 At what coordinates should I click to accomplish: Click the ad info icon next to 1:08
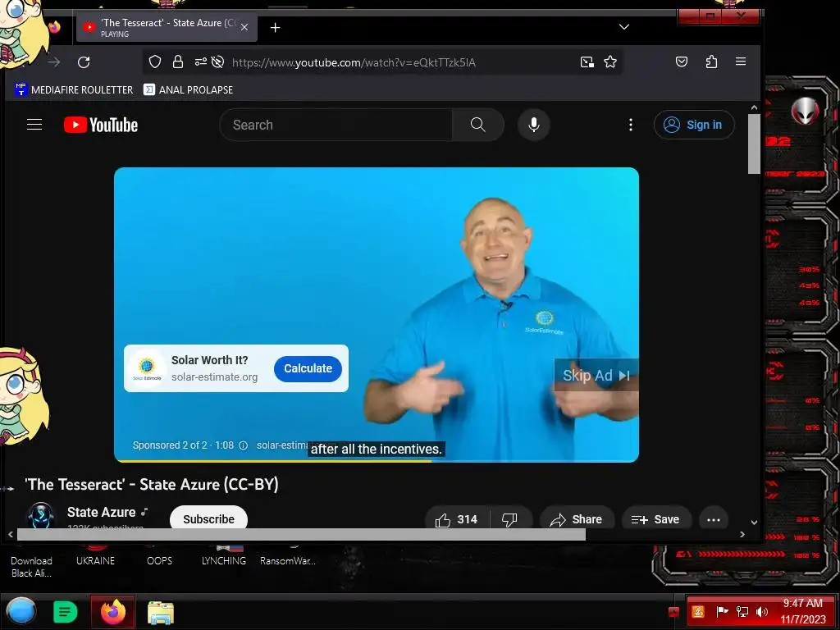pyautogui.click(x=243, y=445)
